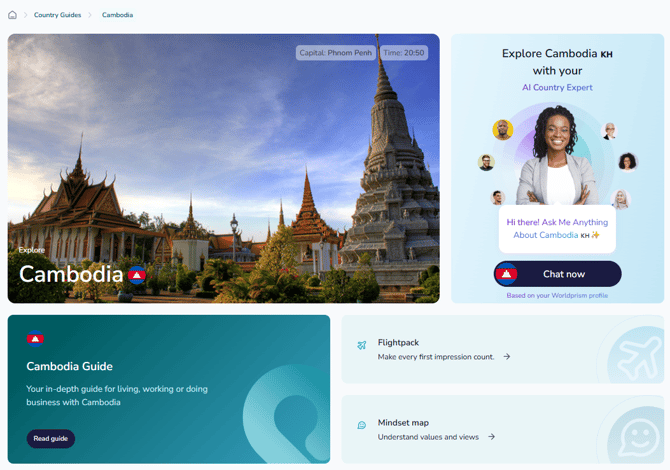670x470 pixels.
Task: Click the home icon in breadcrumb
Action: 12,15
